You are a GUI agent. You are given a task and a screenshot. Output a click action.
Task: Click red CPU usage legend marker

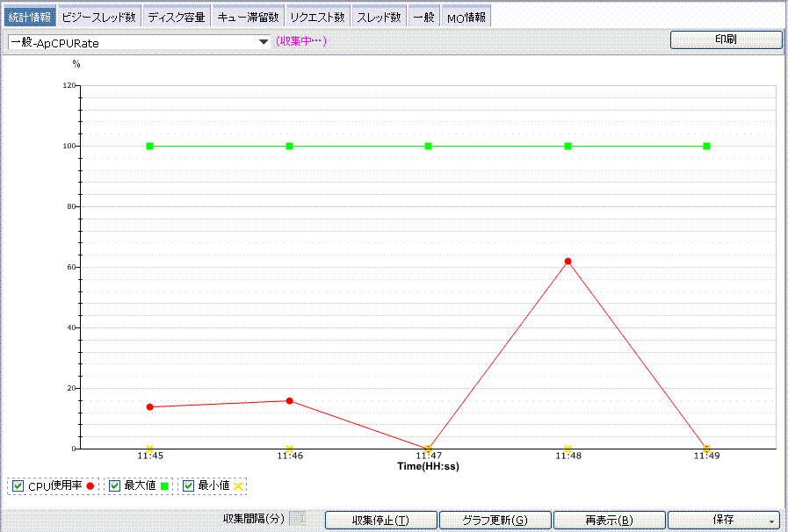[90, 486]
